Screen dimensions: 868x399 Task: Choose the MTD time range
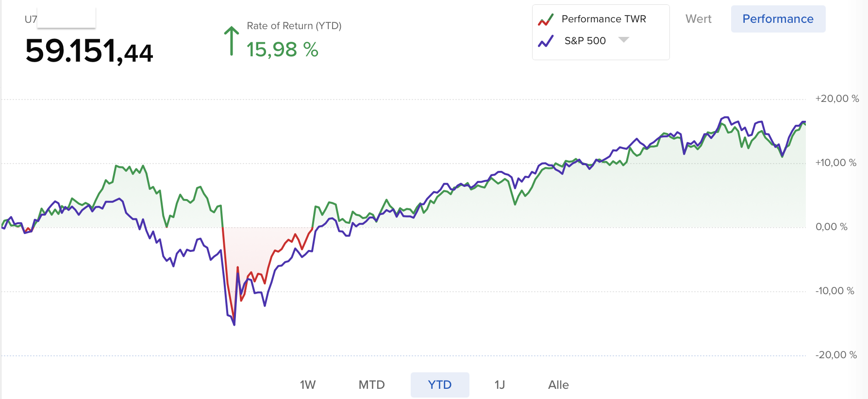[x=371, y=385]
